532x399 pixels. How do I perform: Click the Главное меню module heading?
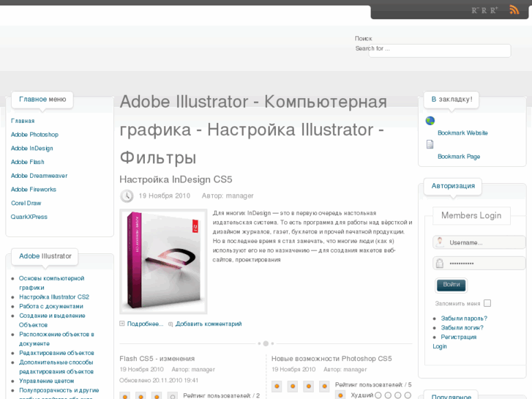pos(42,100)
